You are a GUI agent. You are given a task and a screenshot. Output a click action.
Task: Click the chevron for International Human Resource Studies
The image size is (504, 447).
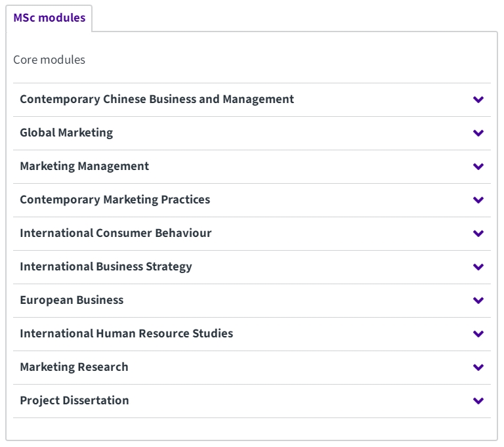pyautogui.click(x=478, y=334)
